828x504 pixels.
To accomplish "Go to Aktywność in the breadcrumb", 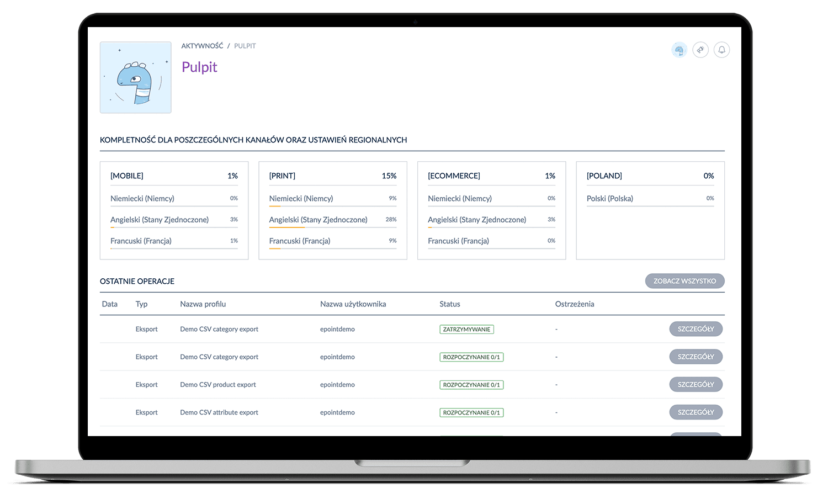I will click(202, 46).
